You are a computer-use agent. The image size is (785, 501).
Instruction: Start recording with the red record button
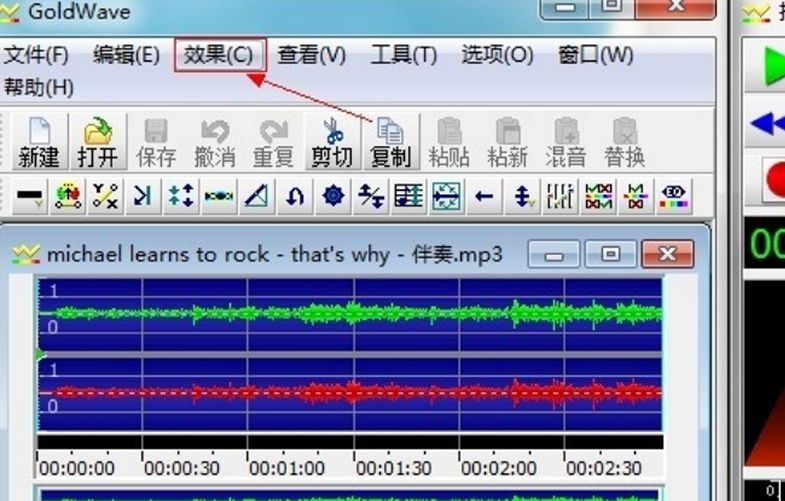click(x=774, y=179)
